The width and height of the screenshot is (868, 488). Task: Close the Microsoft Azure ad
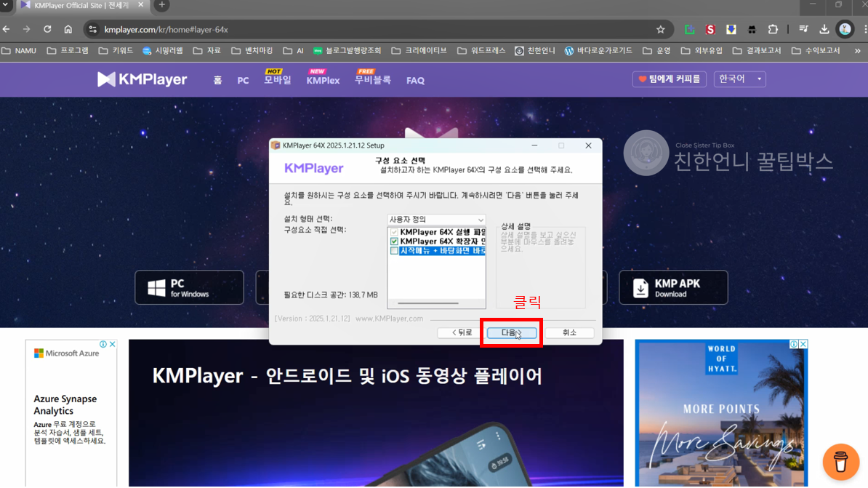[x=113, y=344]
